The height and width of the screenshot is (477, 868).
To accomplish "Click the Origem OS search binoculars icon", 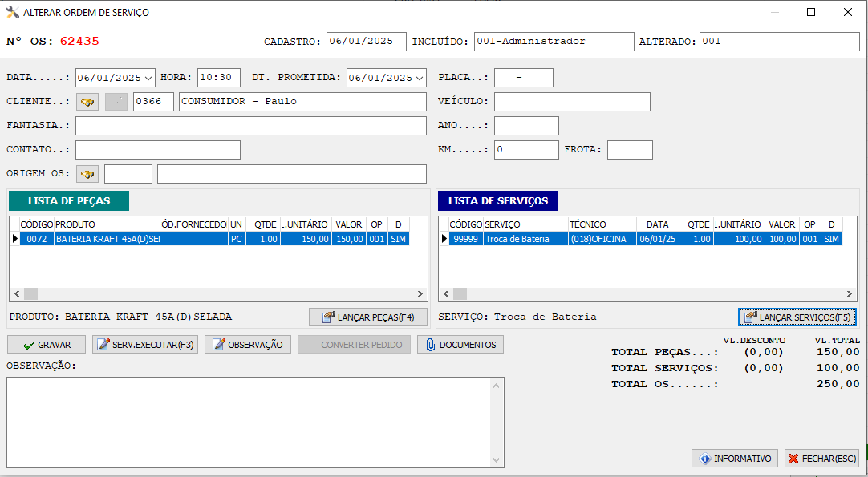I will tap(87, 174).
